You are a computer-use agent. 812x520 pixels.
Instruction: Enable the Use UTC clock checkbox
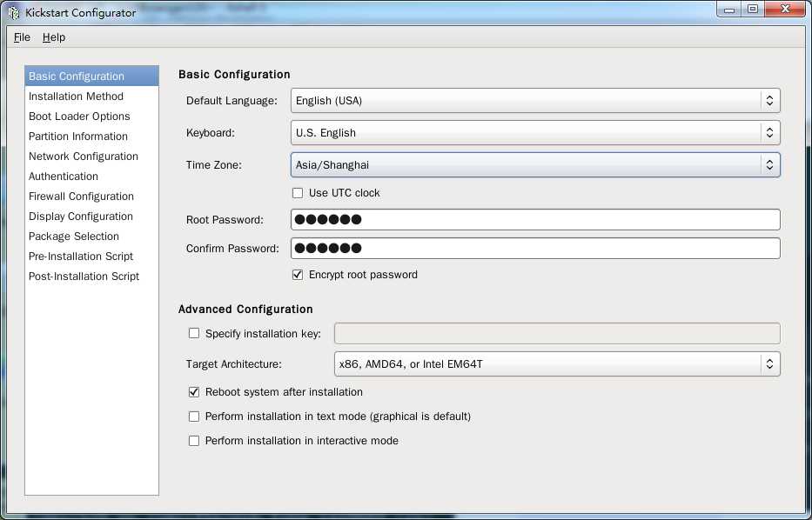[x=298, y=193]
